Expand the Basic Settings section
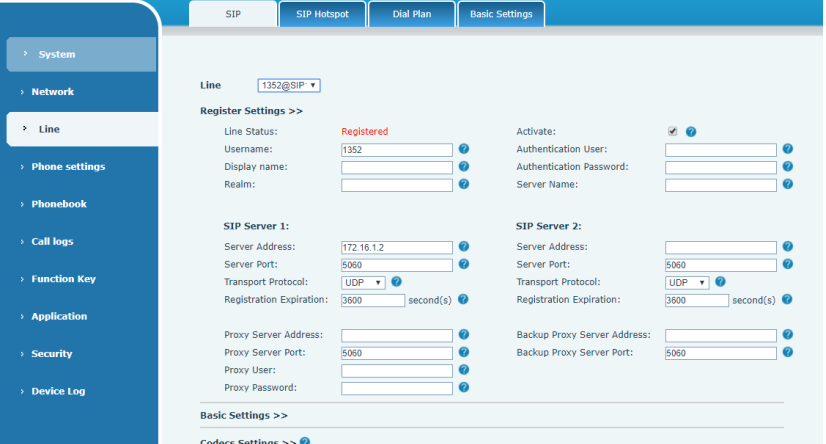Image resolution: width=826 pixels, height=444 pixels. [x=244, y=415]
